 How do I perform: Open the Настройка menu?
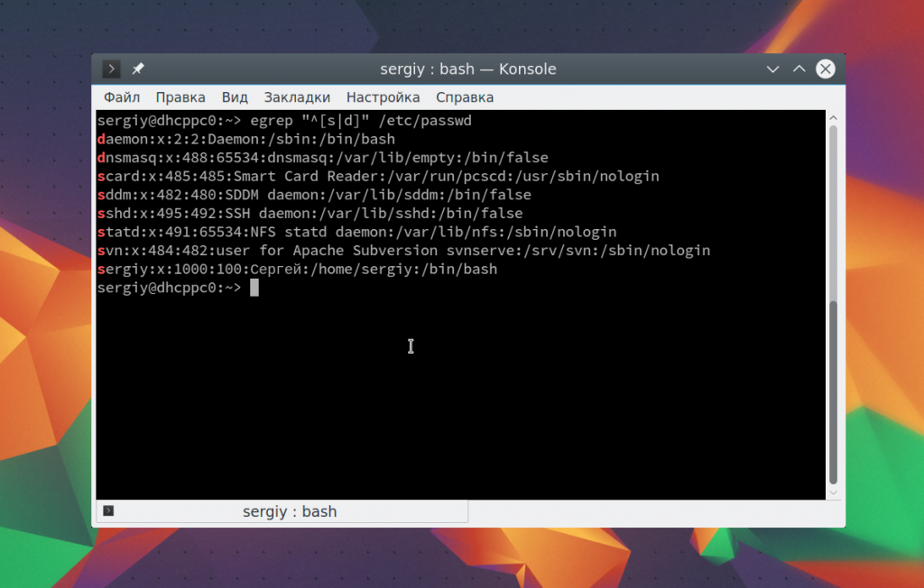[383, 97]
